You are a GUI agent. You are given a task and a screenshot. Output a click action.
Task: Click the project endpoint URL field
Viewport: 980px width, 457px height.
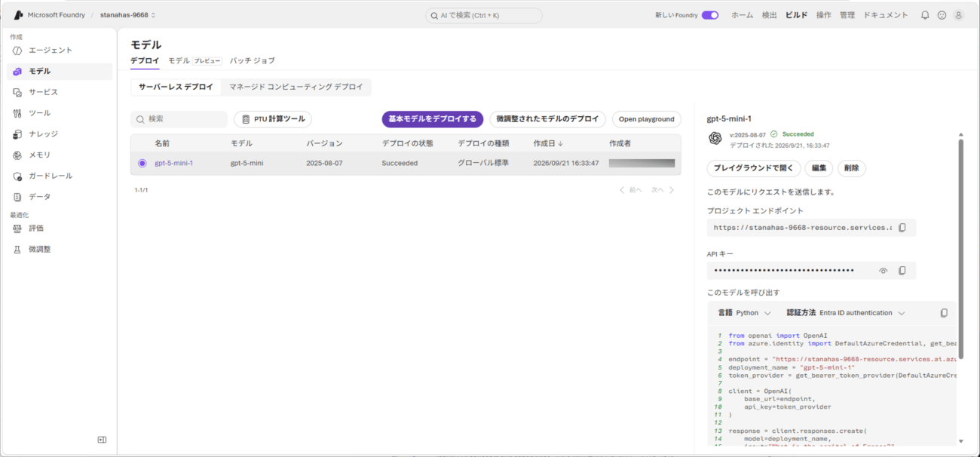pos(811,227)
